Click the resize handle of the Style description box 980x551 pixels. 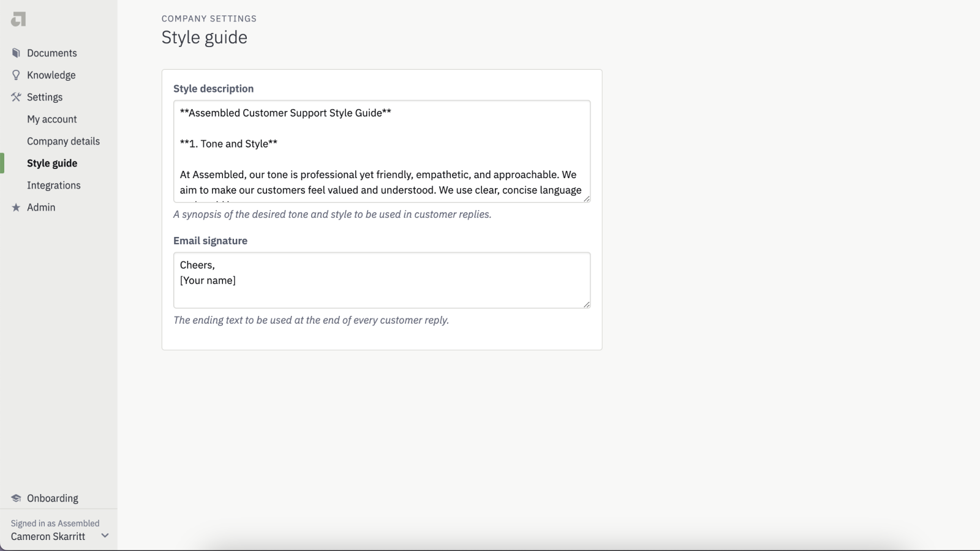[x=586, y=199]
